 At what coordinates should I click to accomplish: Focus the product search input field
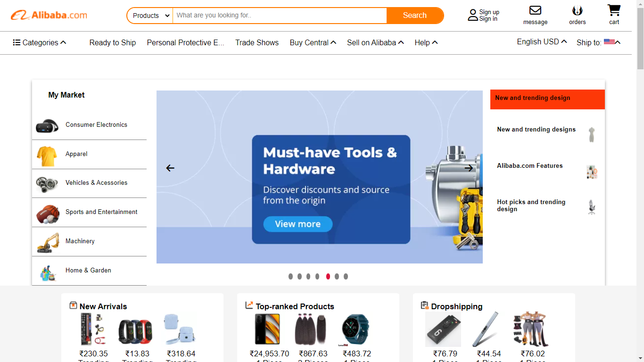(280, 16)
